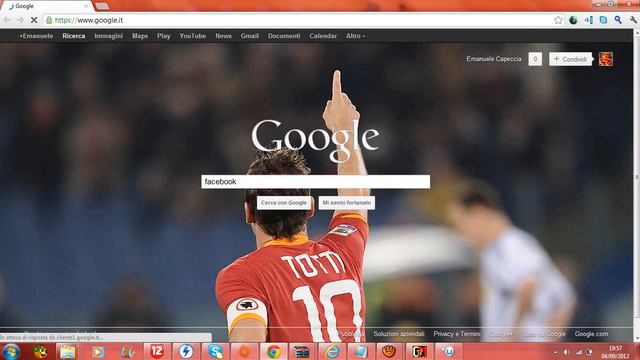
Task: Click the vertical scrollbar up arrow
Action: pyautogui.click(x=636, y=33)
